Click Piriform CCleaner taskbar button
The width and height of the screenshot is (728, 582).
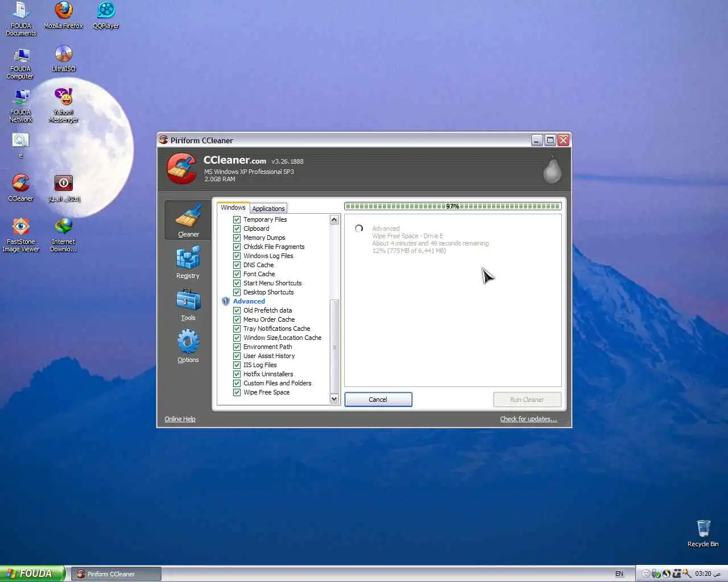(x=117, y=574)
